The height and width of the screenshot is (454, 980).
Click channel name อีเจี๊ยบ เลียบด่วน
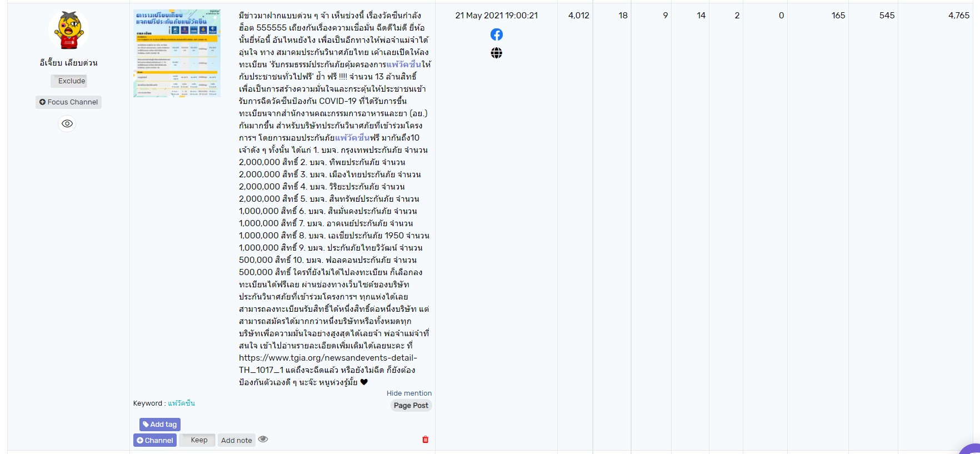click(x=68, y=63)
